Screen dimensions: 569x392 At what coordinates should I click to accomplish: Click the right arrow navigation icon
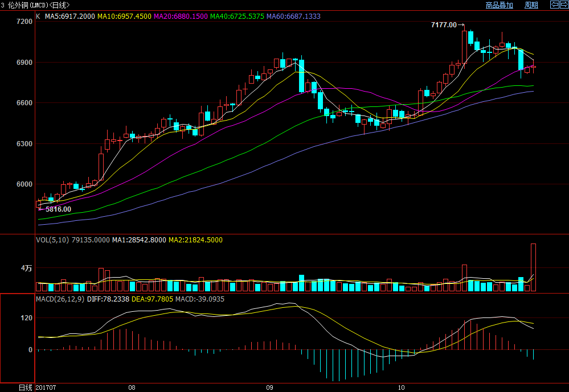(564, 5)
